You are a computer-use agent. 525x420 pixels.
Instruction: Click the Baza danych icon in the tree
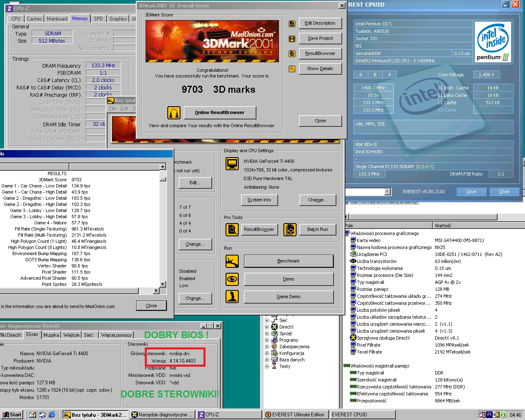pos(274,360)
